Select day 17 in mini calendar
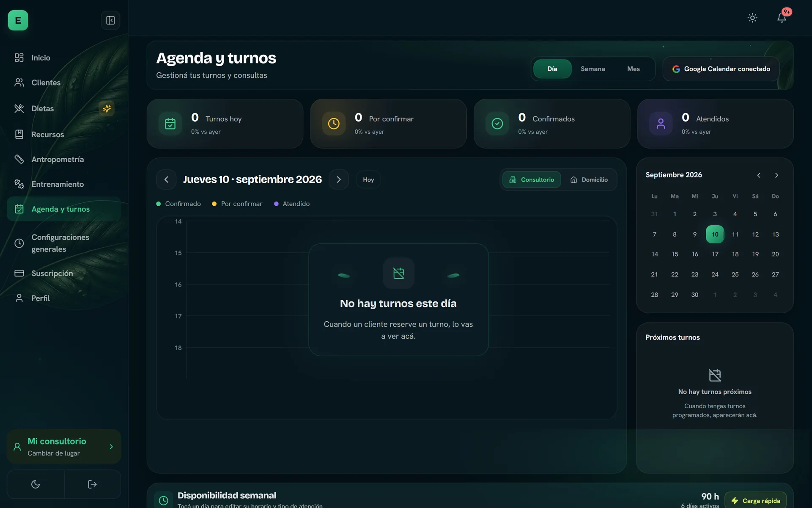The height and width of the screenshot is (508, 812). point(715,254)
